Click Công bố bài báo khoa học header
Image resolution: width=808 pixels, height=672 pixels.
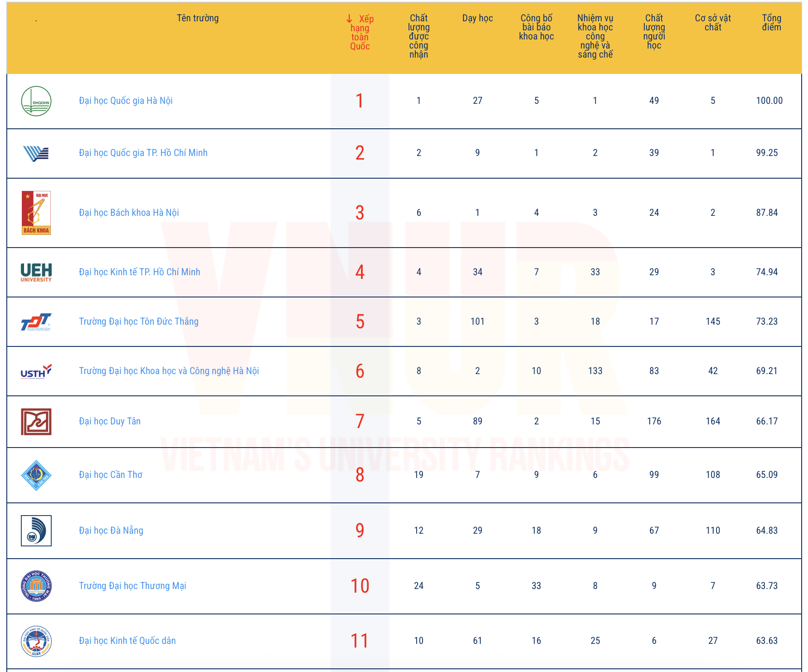point(536,27)
